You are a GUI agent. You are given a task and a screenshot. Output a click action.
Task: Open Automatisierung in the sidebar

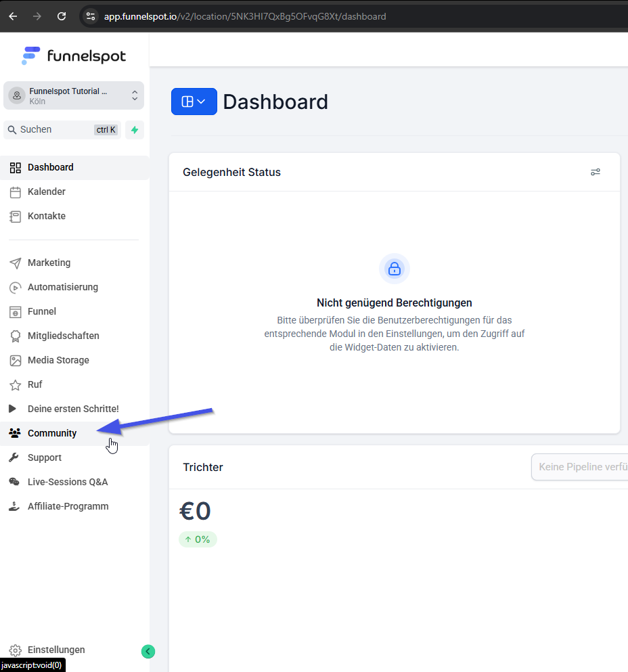pyautogui.click(x=74, y=287)
